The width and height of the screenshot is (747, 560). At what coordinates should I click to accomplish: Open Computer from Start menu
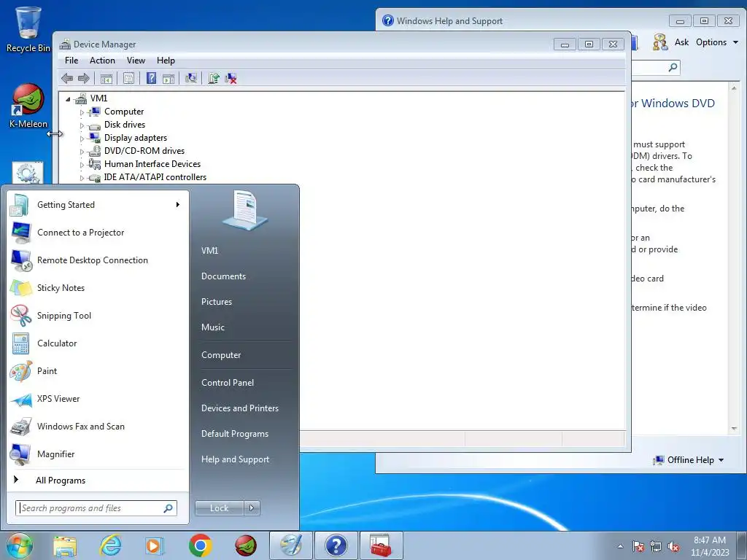[221, 355]
